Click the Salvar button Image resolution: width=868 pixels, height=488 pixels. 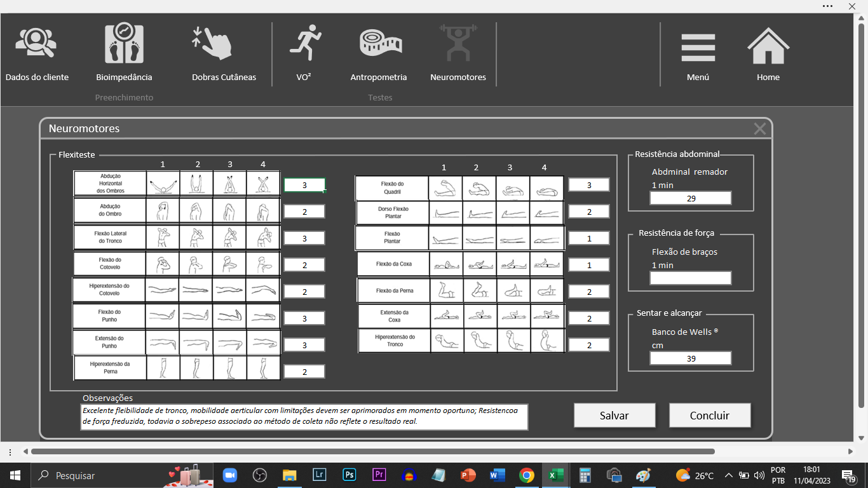click(614, 416)
